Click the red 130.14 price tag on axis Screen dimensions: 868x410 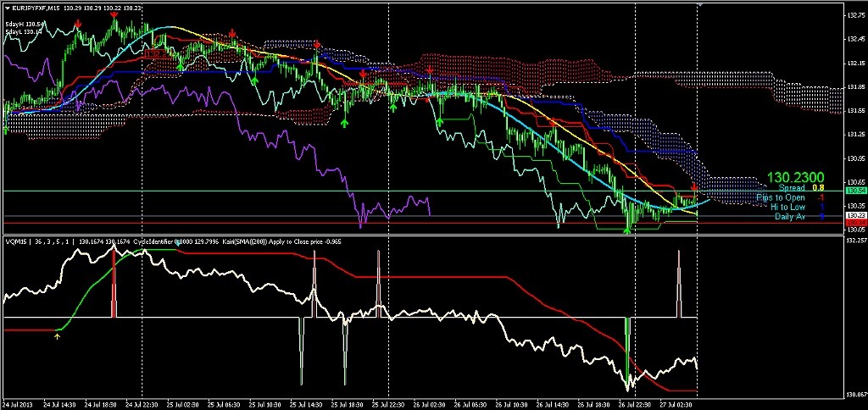856,222
